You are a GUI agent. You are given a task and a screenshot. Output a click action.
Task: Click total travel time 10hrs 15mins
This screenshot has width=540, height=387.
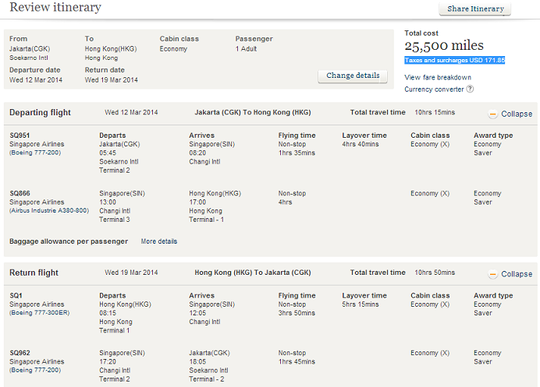coord(435,113)
